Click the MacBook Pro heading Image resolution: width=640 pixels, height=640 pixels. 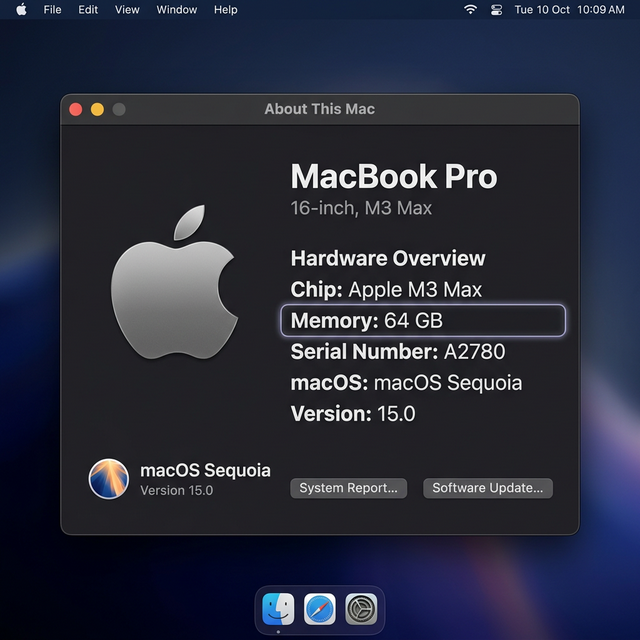pos(394,176)
